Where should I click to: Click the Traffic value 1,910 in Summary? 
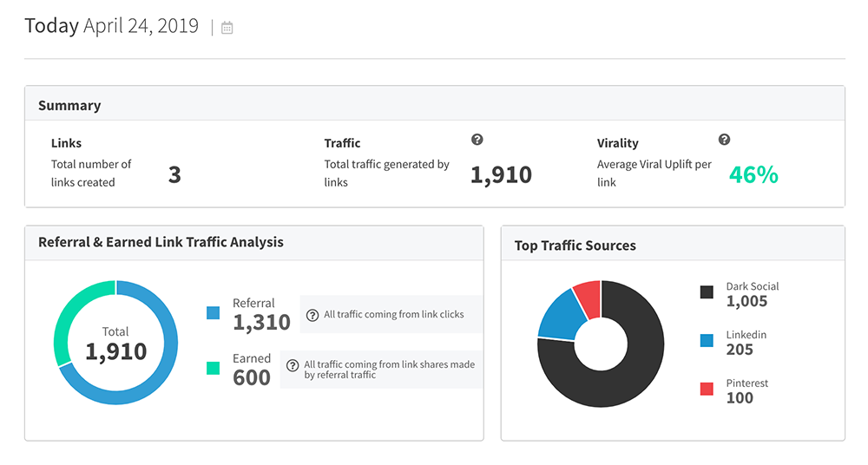501,175
